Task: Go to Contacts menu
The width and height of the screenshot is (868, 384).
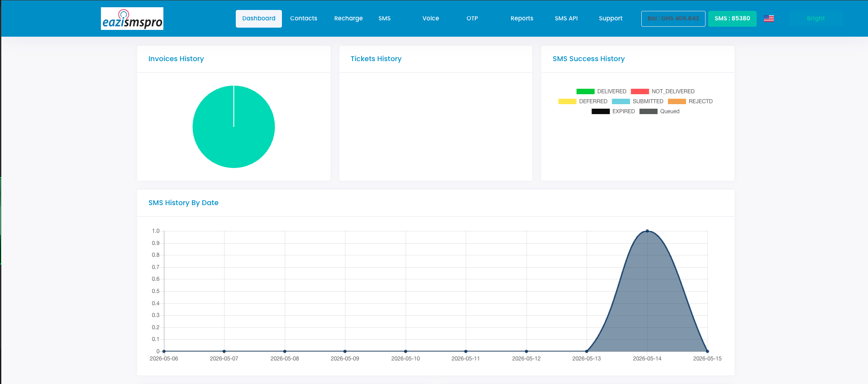Action: pos(304,19)
